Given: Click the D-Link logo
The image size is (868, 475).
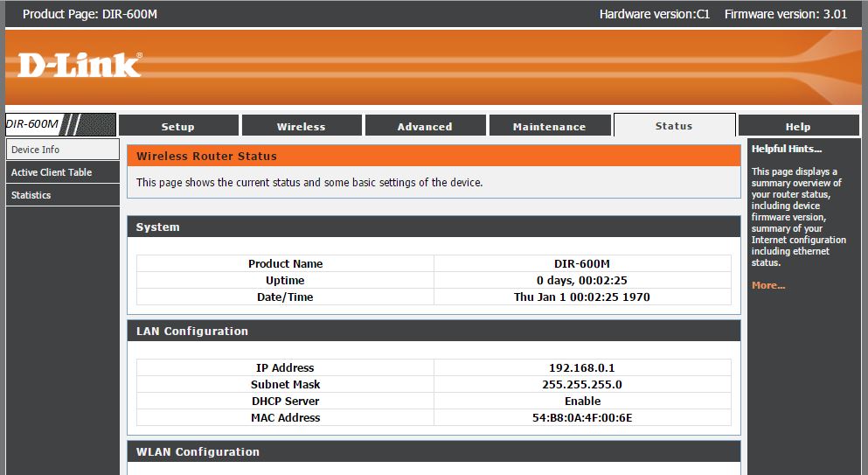Looking at the screenshot, I should (x=80, y=65).
